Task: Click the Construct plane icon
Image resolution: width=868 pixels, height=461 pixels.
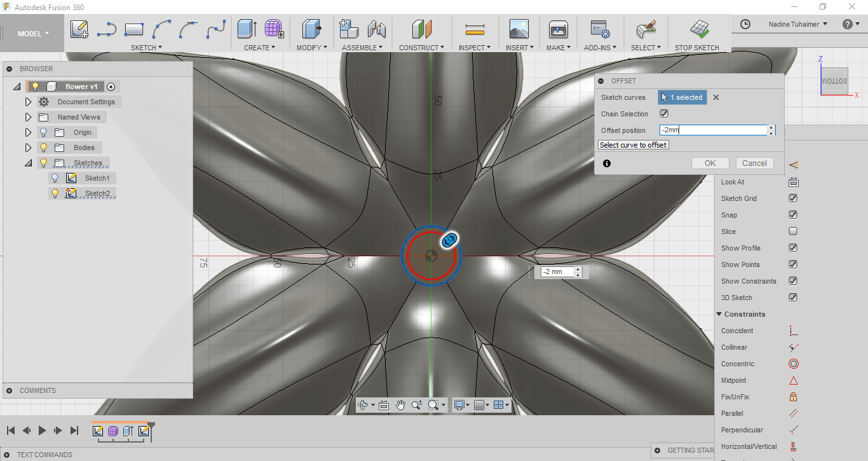Action: click(x=422, y=29)
